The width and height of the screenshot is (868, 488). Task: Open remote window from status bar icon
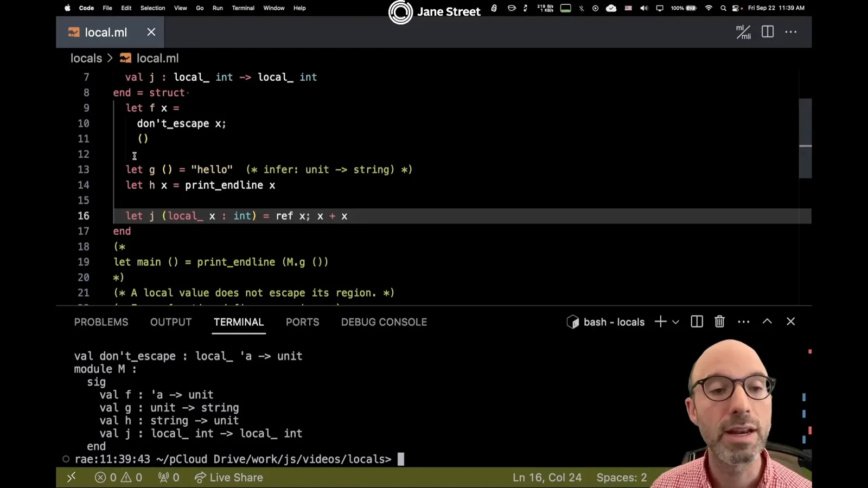point(71,477)
